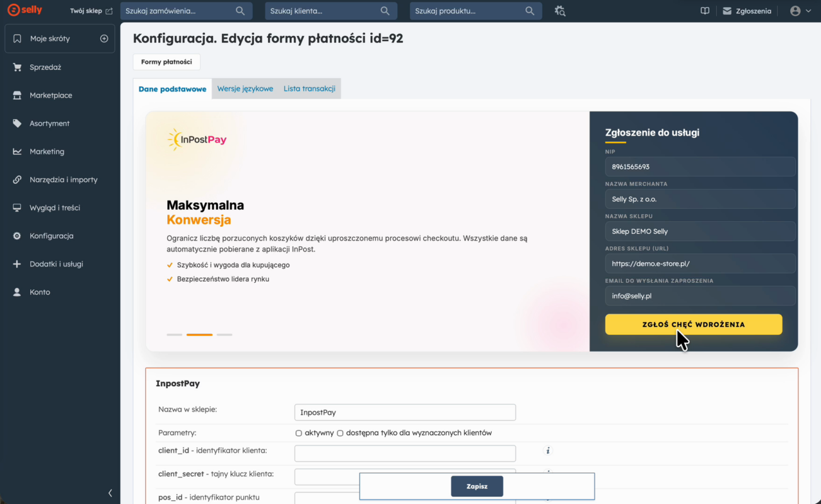
Task: Enable the aktywny checkbox
Action: [299, 433]
